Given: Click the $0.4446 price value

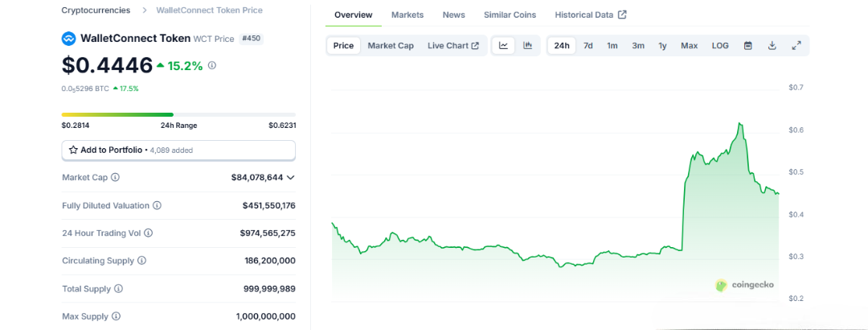Looking at the screenshot, I should tap(107, 65).
